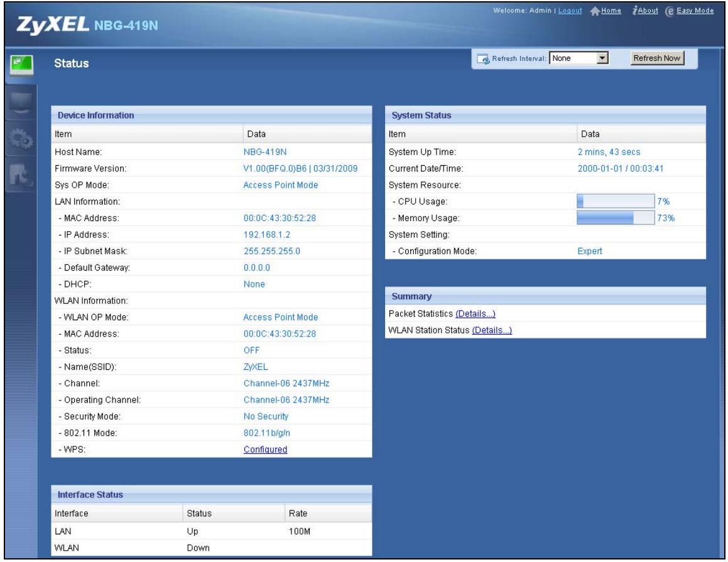
Task: Click 802.11 Mode value 802.11b/g/n
Action: (x=267, y=433)
